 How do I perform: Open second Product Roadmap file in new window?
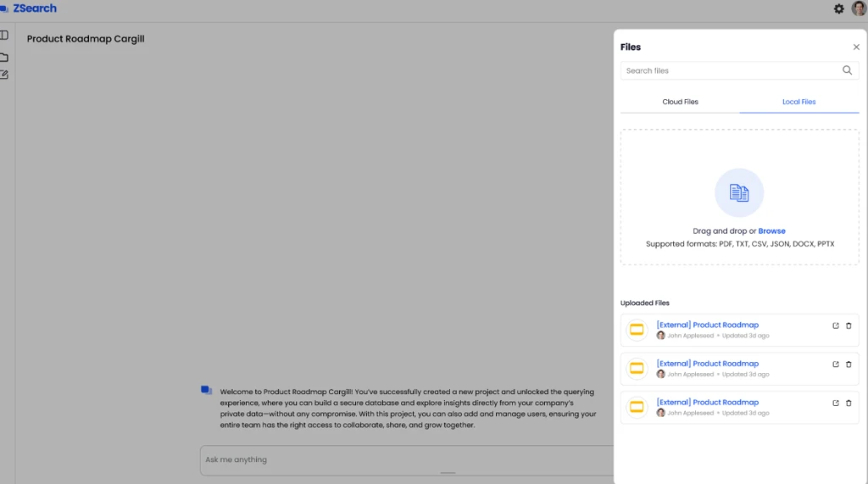coord(836,364)
